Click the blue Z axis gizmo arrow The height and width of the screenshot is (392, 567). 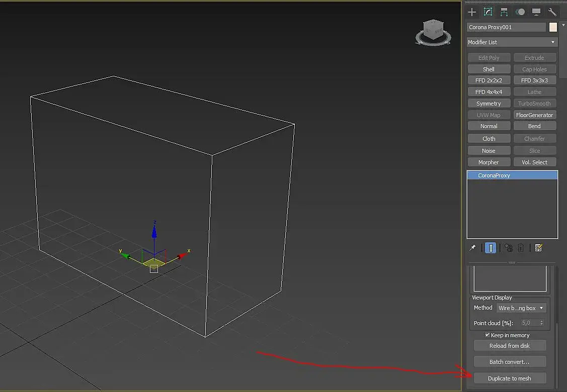154,232
